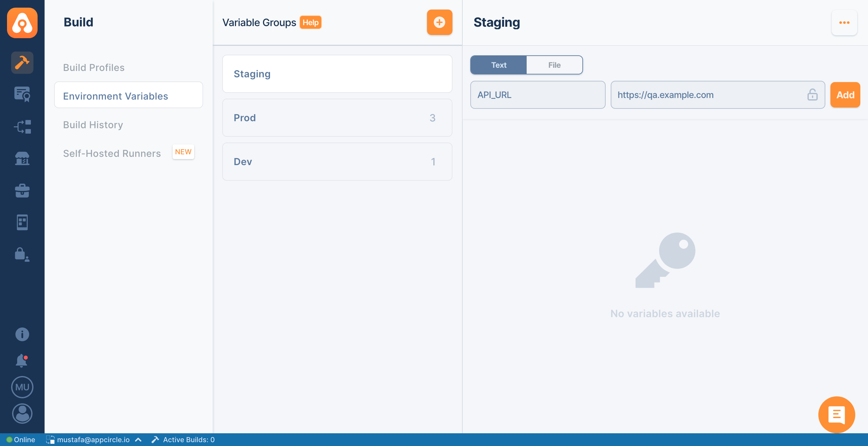Click the Online status indicator

click(x=21, y=440)
